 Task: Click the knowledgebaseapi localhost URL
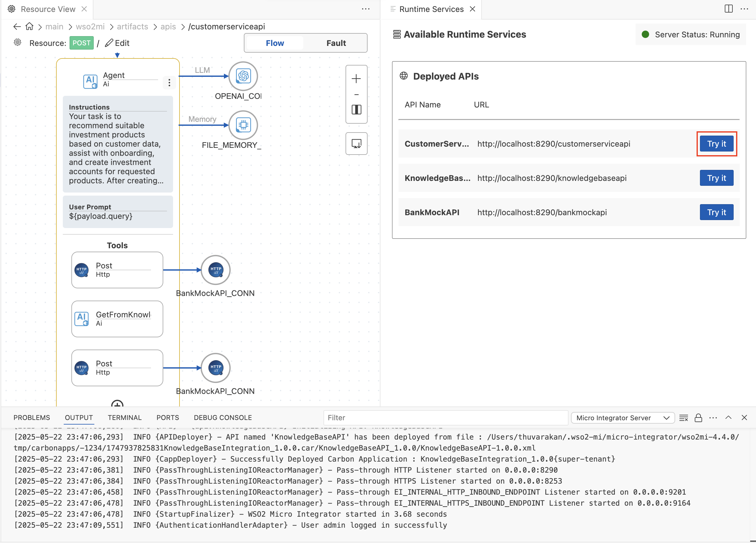click(x=552, y=178)
